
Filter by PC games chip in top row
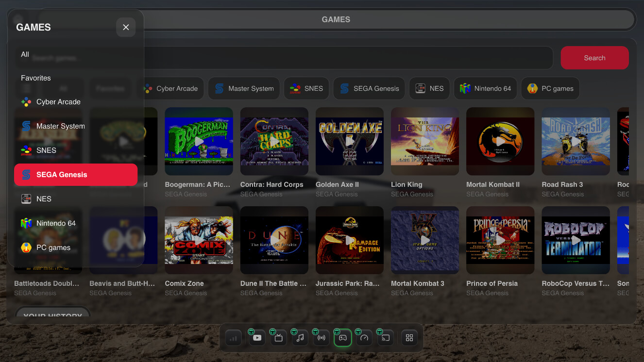coord(550,88)
